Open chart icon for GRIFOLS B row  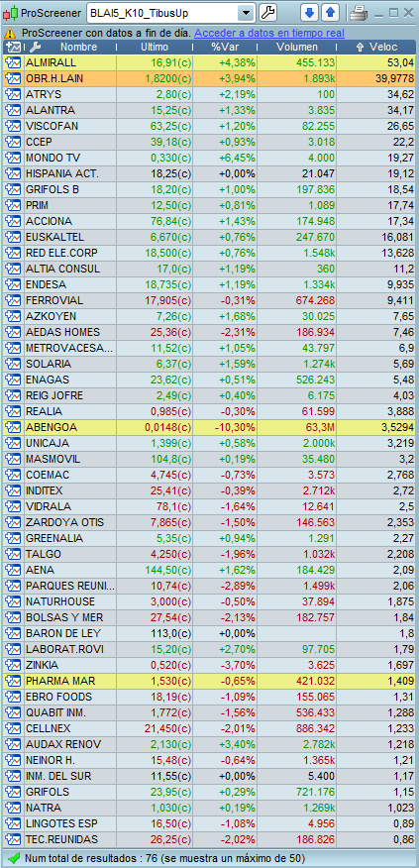pyautogui.click(x=13, y=189)
